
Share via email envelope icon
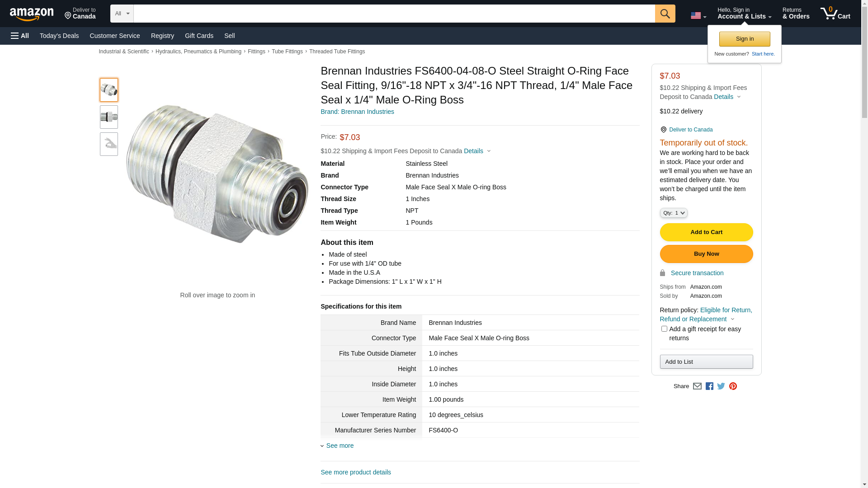[x=697, y=386]
